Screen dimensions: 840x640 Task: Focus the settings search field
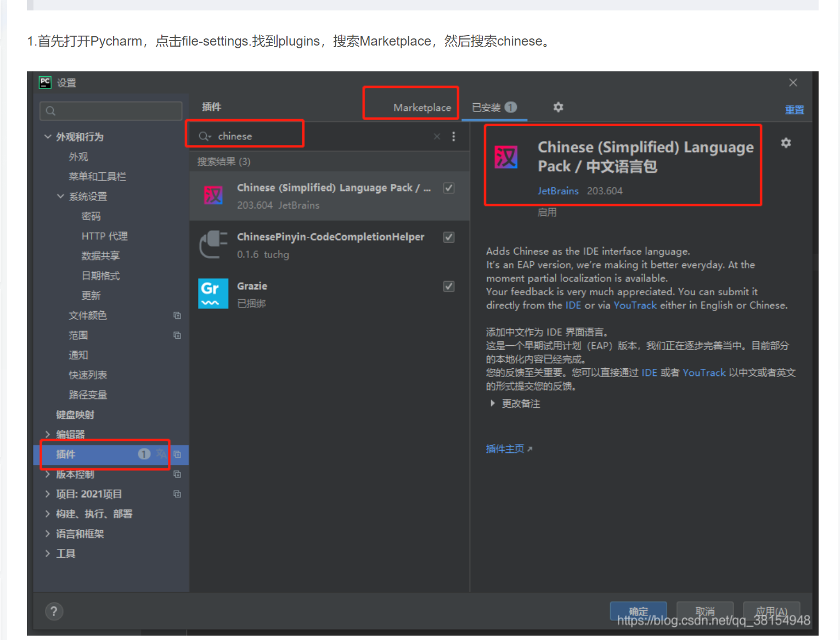(111, 111)
